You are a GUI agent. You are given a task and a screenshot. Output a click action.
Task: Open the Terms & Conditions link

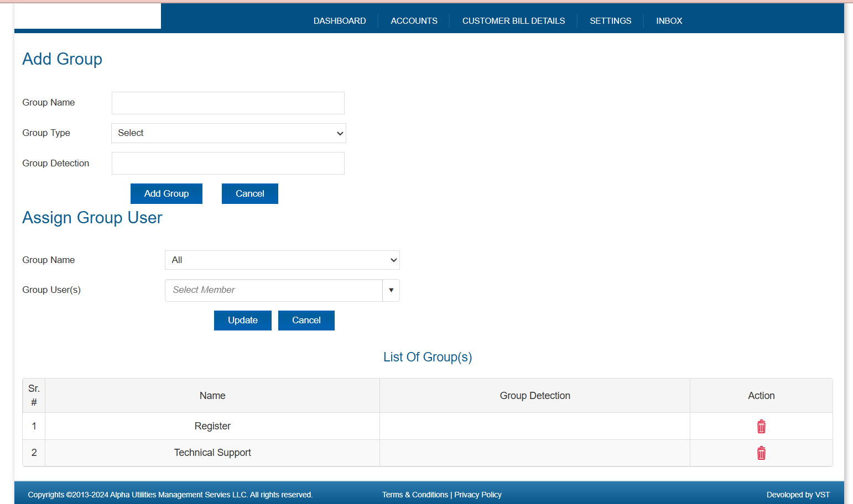(415, 495)
